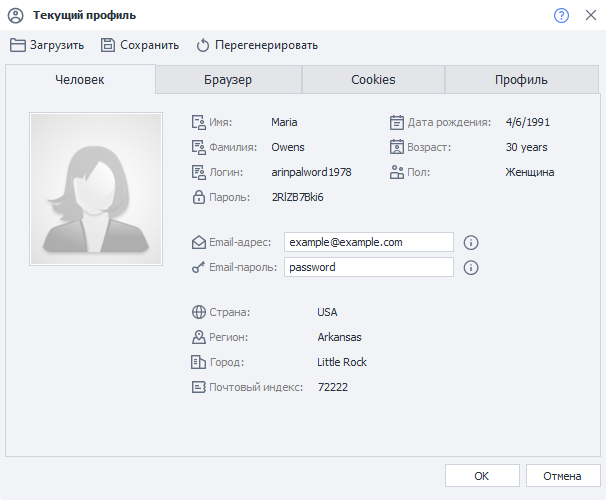Image resolution: width=606 pixels, height=500 pixels.
Task: Open the Cookies tab
Action: point(373,80)
